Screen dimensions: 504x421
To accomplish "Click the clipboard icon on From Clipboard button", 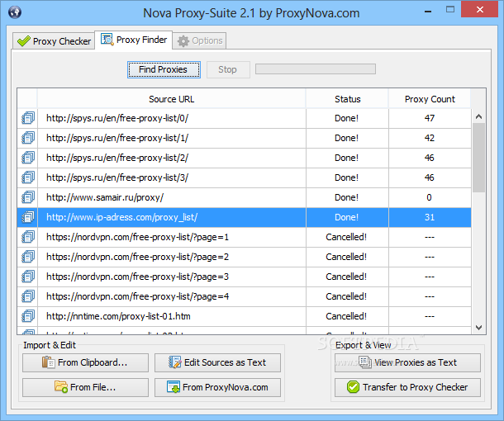I will pos(48,362).
